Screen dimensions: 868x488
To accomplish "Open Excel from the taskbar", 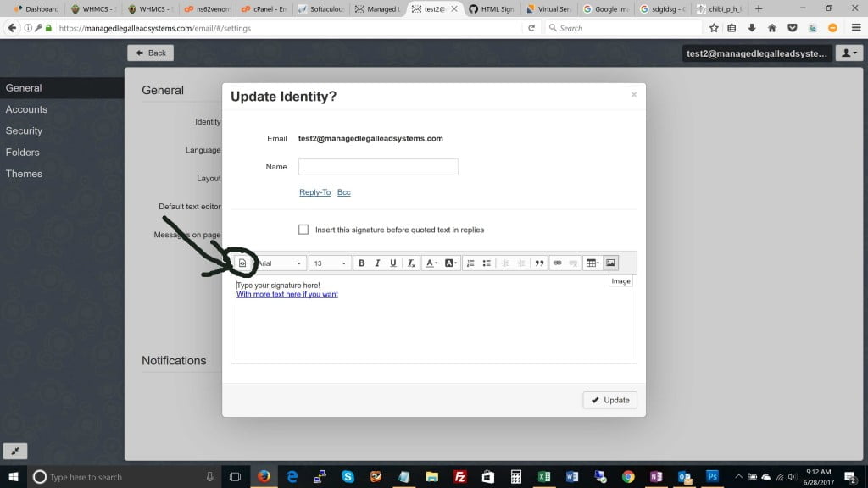I will [543, 476].
